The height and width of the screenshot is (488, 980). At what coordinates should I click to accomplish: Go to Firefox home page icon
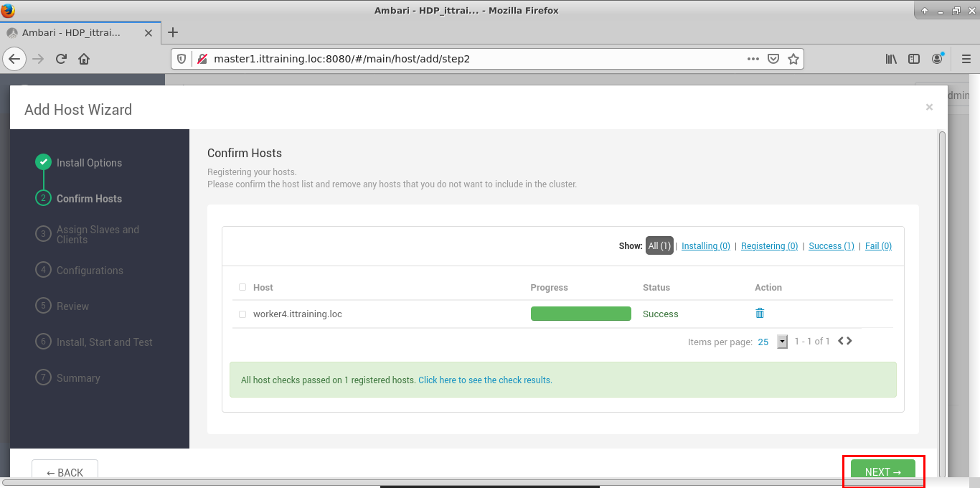coord(84,59)
